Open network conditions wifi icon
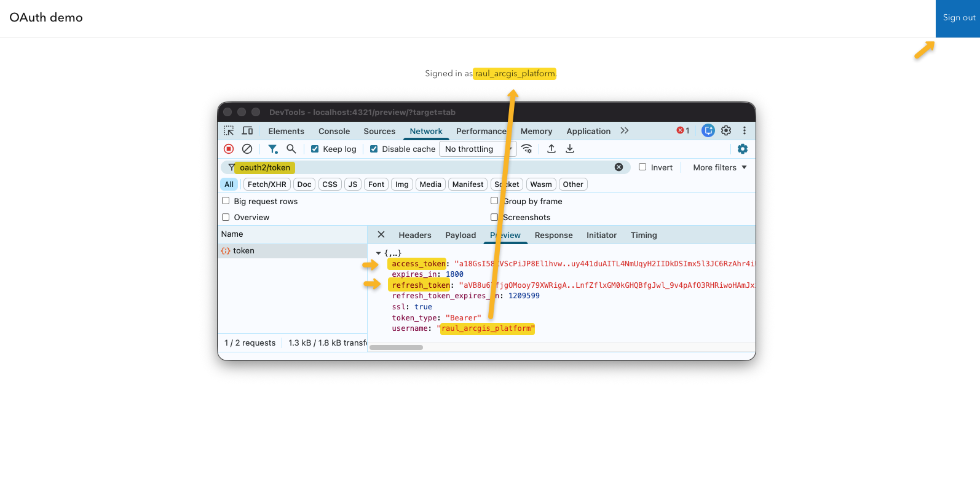 pos(527,149)
